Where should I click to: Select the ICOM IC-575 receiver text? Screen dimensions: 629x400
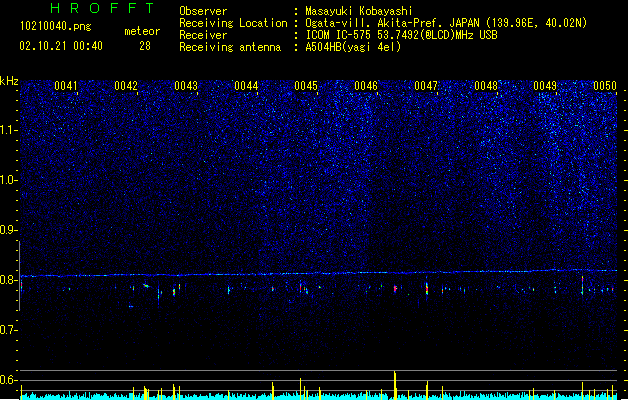pyautogui.click(x=402, y=35)
